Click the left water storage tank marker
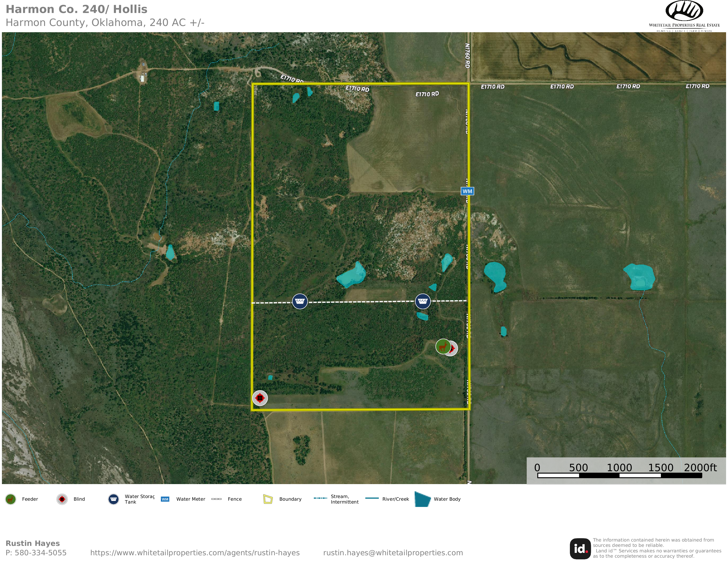Image resolution: width=728 pixels, height=562 pixels. point(300,301)
